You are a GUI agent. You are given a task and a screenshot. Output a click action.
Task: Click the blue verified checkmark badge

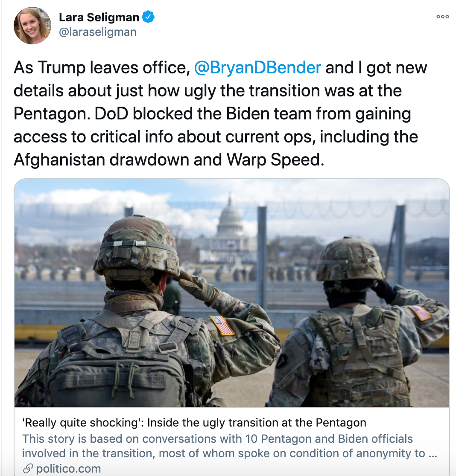click(x=148, y=17)
